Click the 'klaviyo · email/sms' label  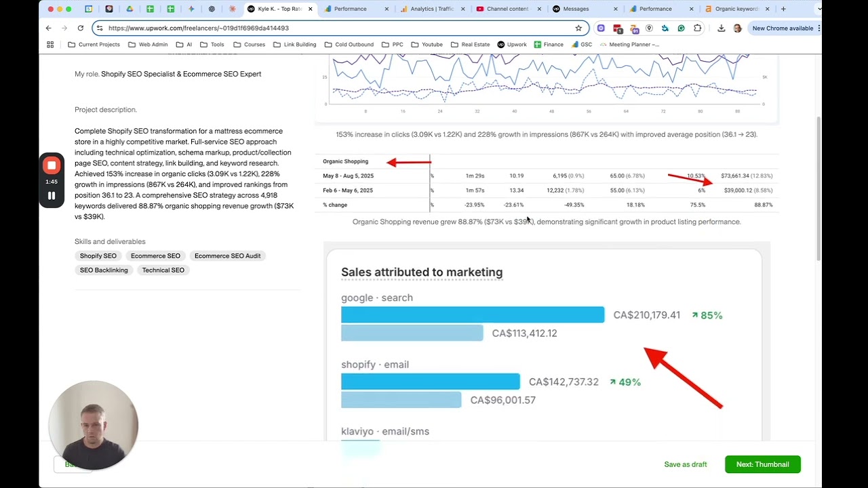coord(385,432)
